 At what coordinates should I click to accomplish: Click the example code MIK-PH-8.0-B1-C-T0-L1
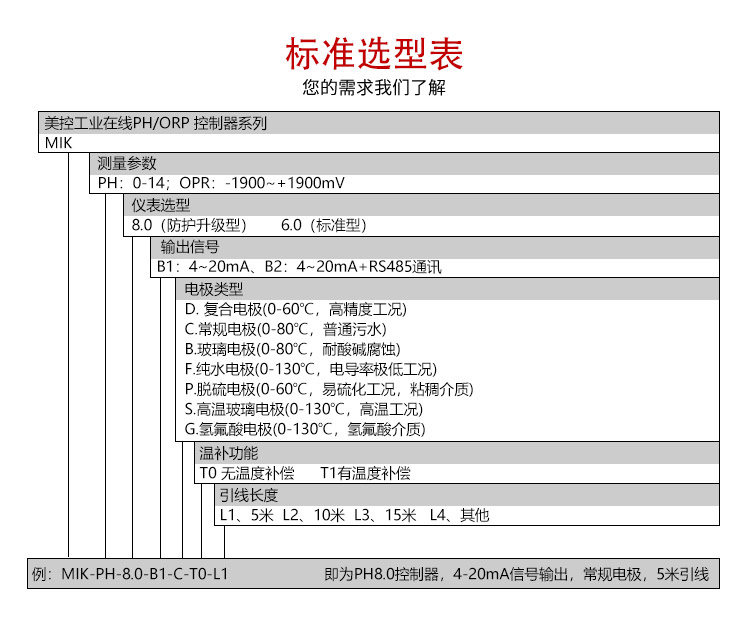tap(145, 574)
